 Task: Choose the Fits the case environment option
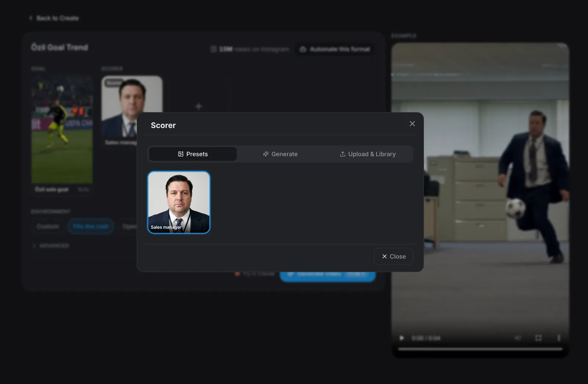(x=91, y=226)
